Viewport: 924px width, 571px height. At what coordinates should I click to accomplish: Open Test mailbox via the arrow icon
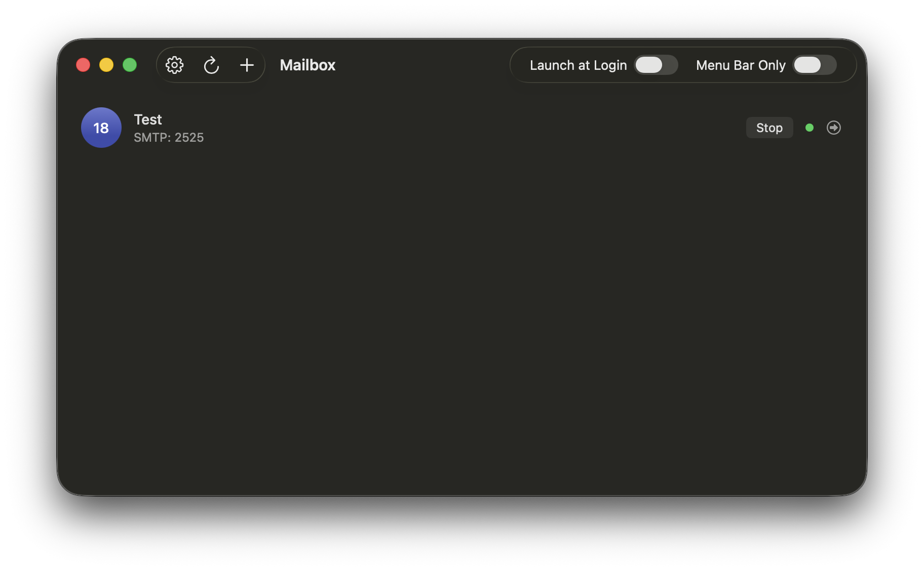click(833, 128)
